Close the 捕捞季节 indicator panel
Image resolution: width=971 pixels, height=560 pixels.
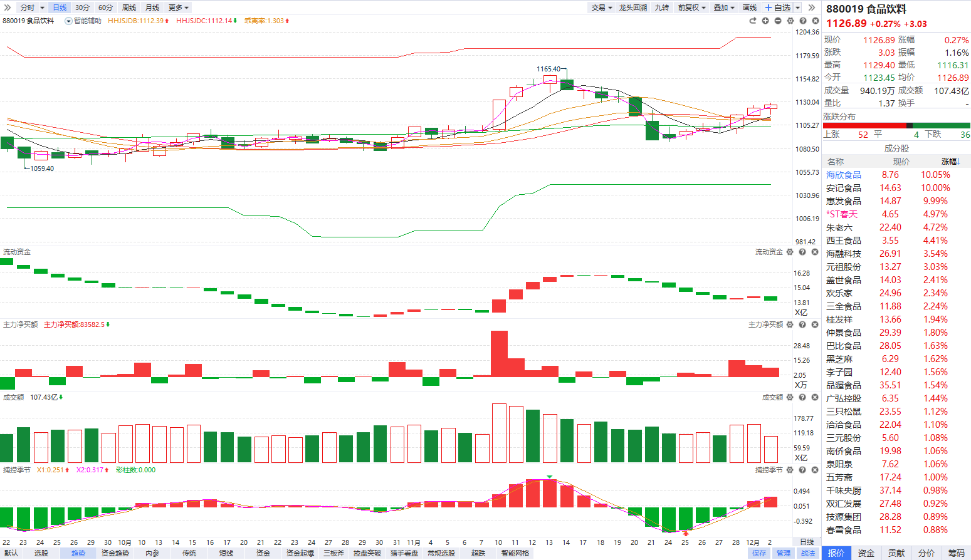coord(815,470)
